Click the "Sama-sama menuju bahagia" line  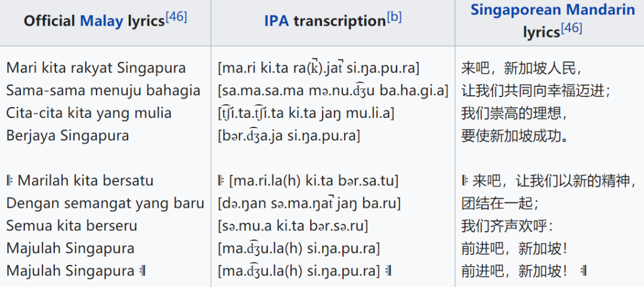pyautogui.click(x=103, y=91)
